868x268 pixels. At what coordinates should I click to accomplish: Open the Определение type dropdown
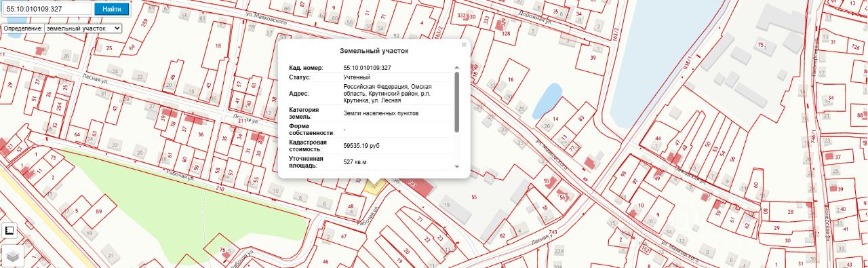coord(83,28)
